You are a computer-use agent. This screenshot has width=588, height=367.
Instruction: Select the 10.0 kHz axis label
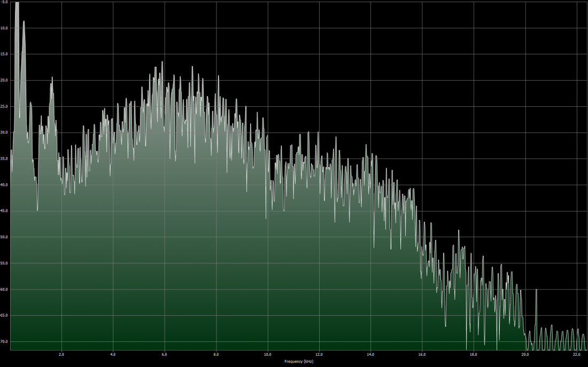(267, 354)
